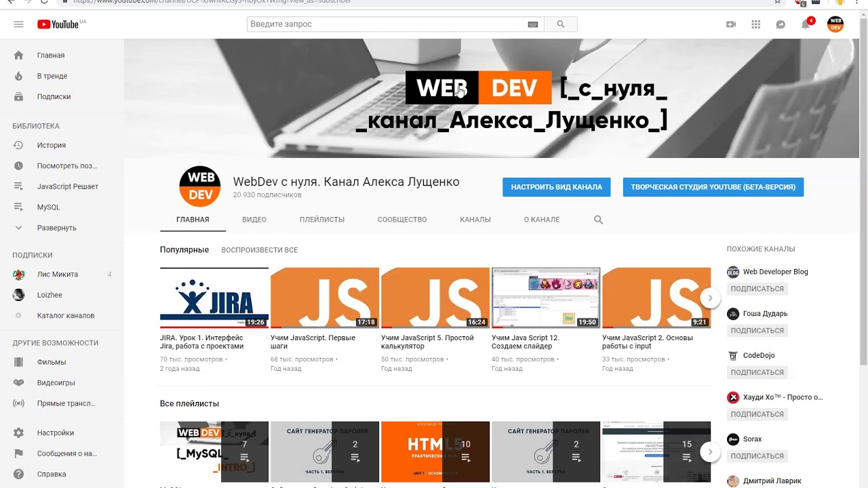
Task: Subscribe to Гоша Дударь
Action: pos(757,331)
